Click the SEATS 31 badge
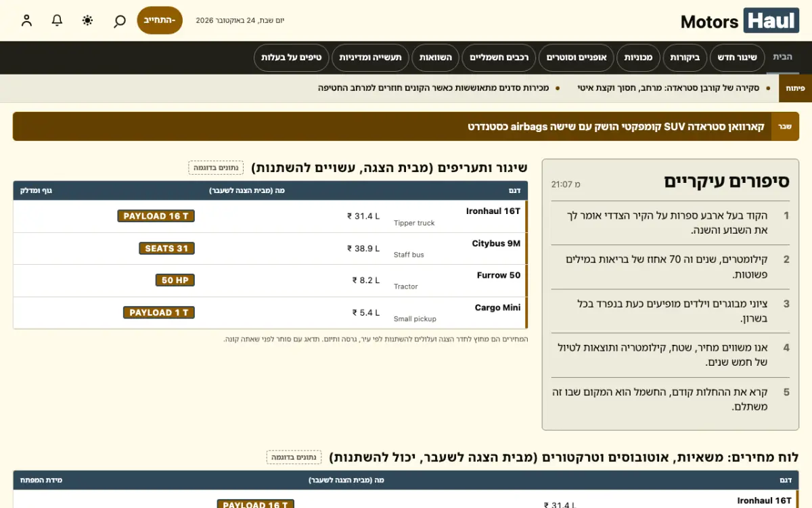Image resolution: width=812 pixels, height=508 pixels. pyautogui.click(x=166, y=249)
